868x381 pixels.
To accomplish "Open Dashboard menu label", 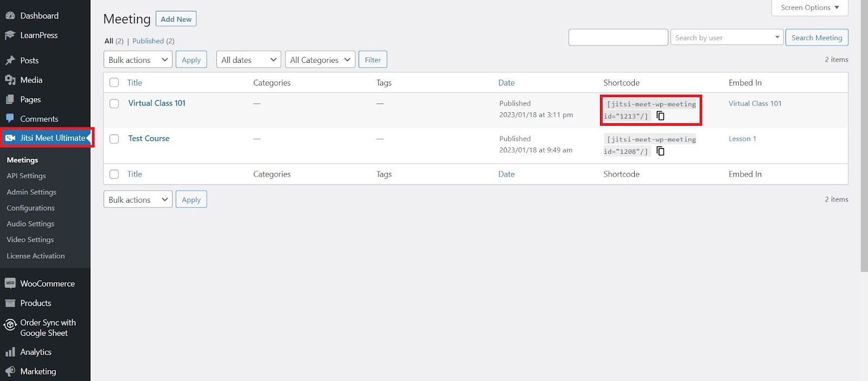I will [39, 16].
